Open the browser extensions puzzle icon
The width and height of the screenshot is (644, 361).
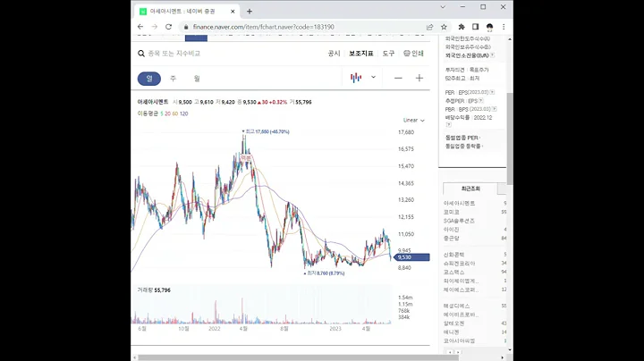[x=462, y=27]
